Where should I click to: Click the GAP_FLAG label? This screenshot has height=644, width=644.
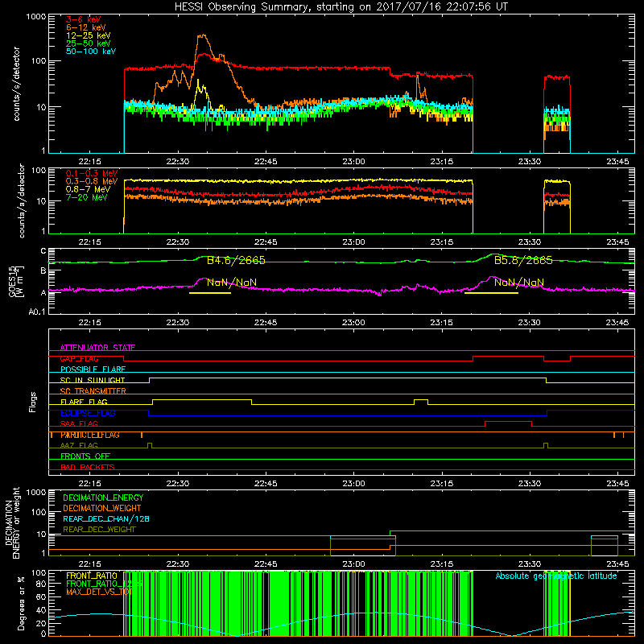tap(79, 359)
